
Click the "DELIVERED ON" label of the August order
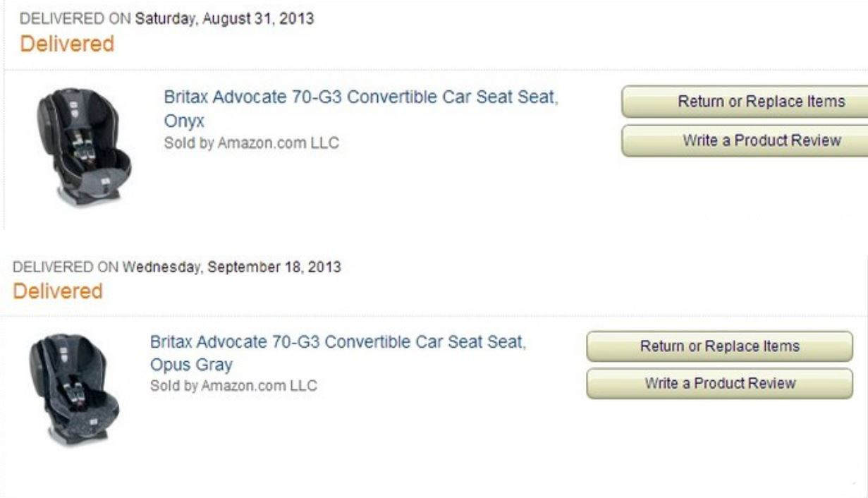[x=75, y=19]
